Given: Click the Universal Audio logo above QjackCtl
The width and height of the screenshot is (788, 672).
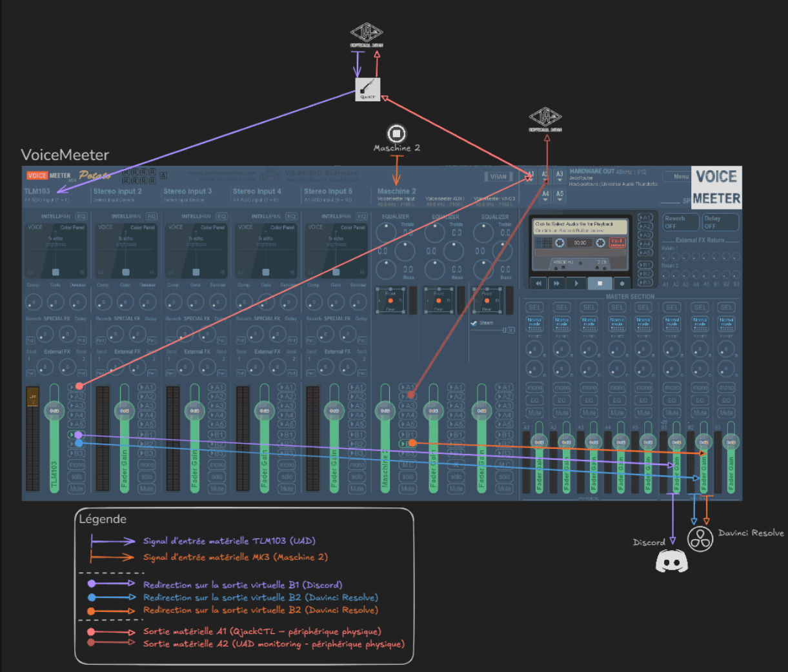Looking at the screenshot, I should point(367,34).
